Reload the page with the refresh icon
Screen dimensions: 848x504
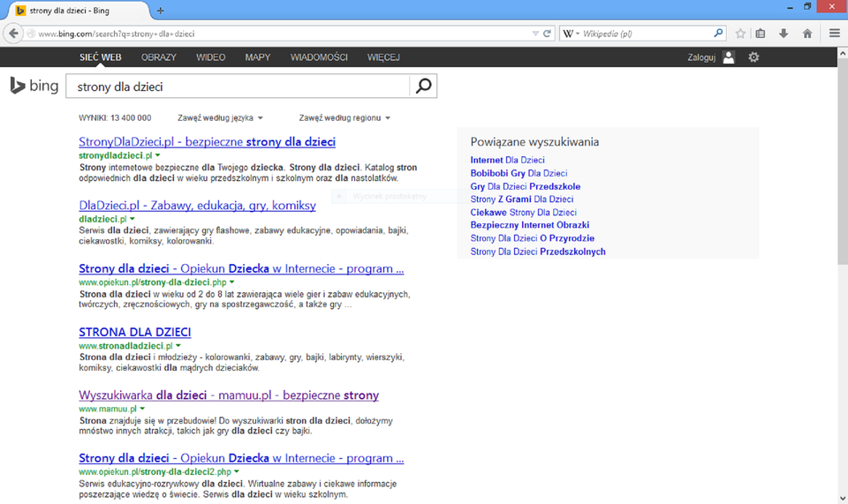pyautogui.click(x=548, y=34)
